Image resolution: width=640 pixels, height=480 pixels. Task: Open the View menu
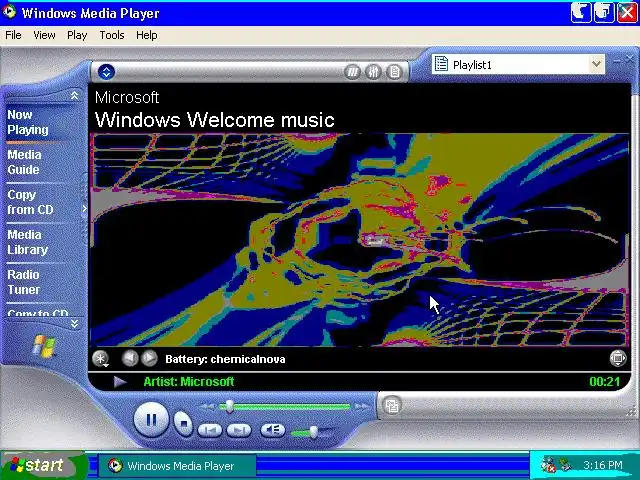[44, 35]
